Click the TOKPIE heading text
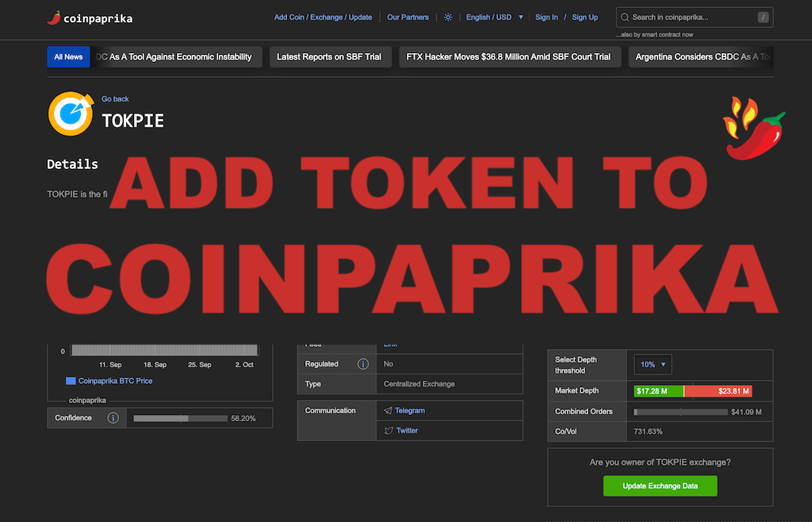The image size is (812, 522). click(133, 121)
